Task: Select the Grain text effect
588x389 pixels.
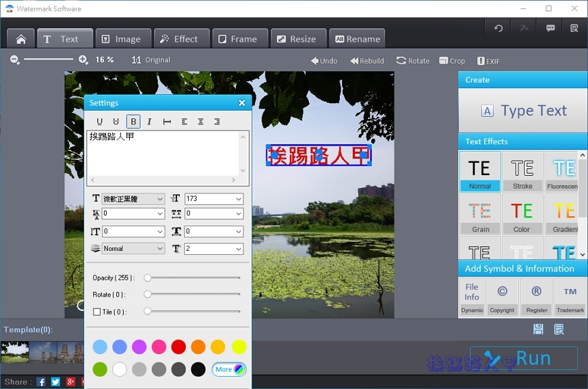Action: (480, 214)
